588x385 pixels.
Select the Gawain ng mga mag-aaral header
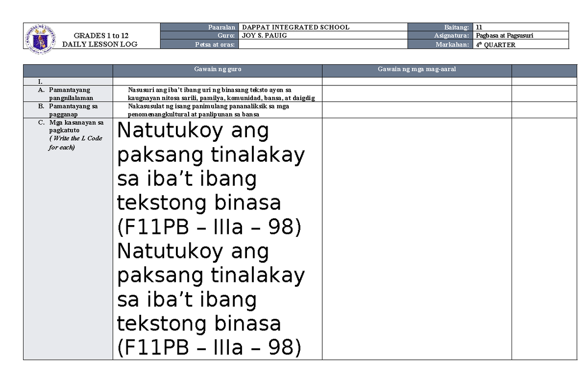[416, 69]
